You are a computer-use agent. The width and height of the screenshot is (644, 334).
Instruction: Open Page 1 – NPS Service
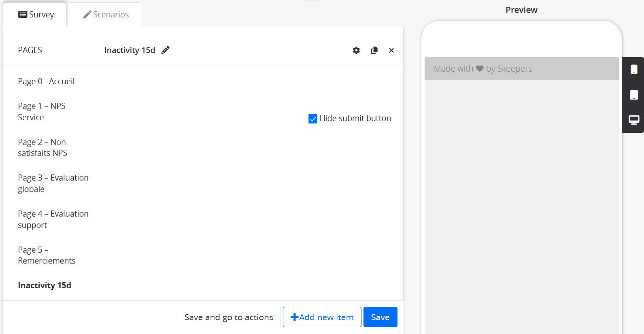tap(42, 112)
